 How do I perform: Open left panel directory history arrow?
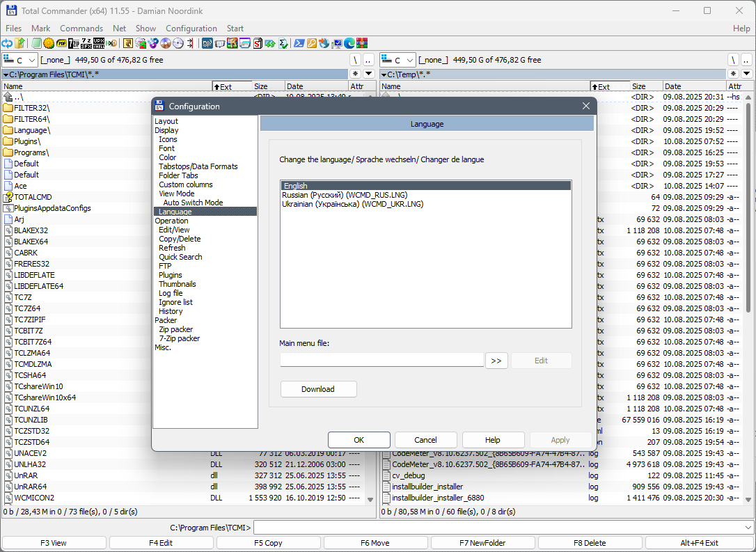point(369,74)
